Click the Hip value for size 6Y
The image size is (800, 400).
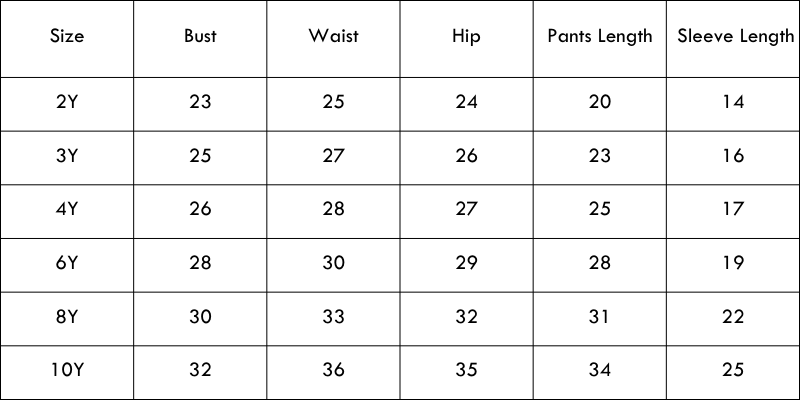pyautogui.click(x=466, y=263)
